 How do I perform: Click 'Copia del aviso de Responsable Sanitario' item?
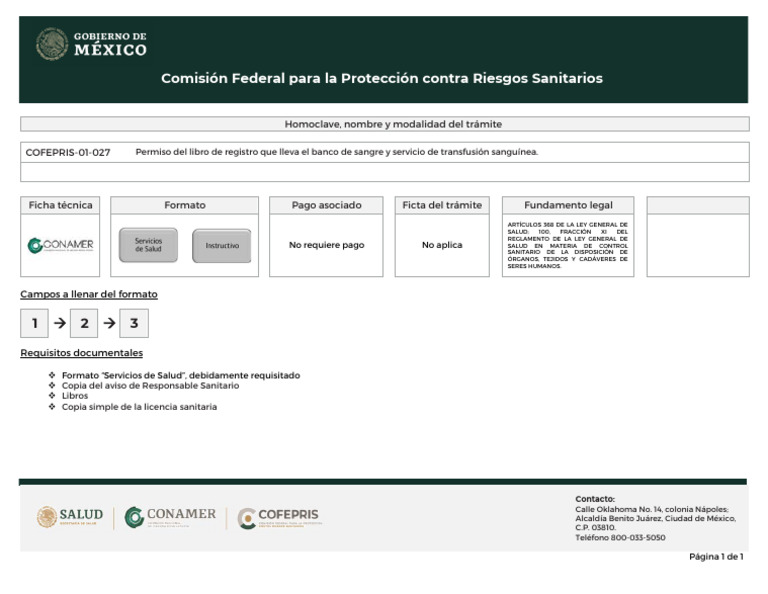(150, 386)
